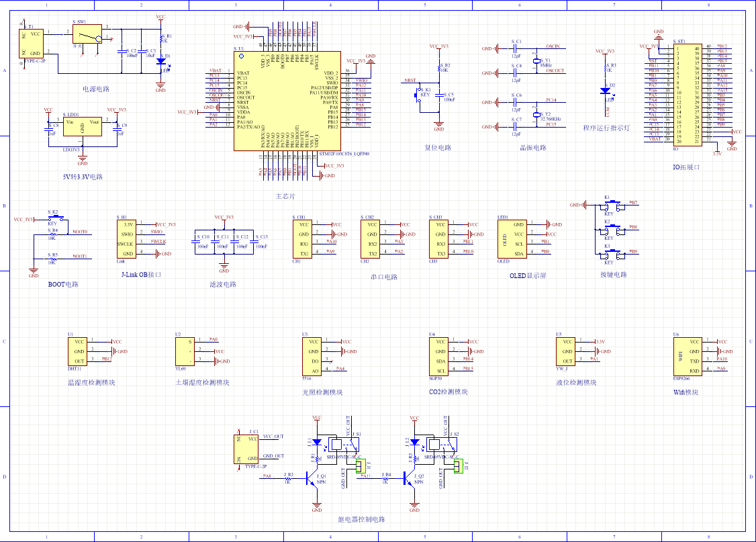
Task: Click the '程序运行指示灯' section label
Action: coord(606,128)
